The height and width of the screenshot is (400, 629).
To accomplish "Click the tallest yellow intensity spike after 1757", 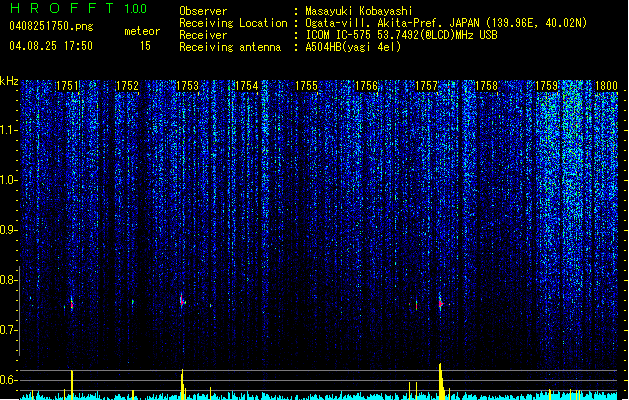I will (x=440, y=380).
